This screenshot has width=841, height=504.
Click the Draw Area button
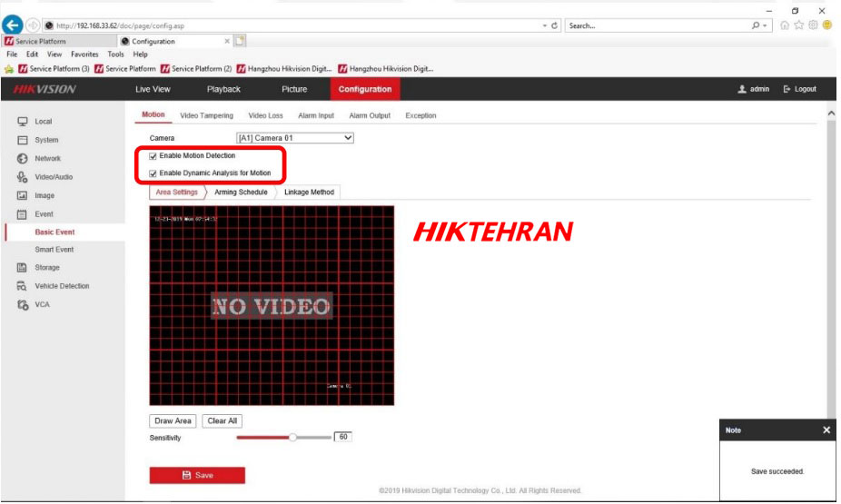click(x=173, y=420)
